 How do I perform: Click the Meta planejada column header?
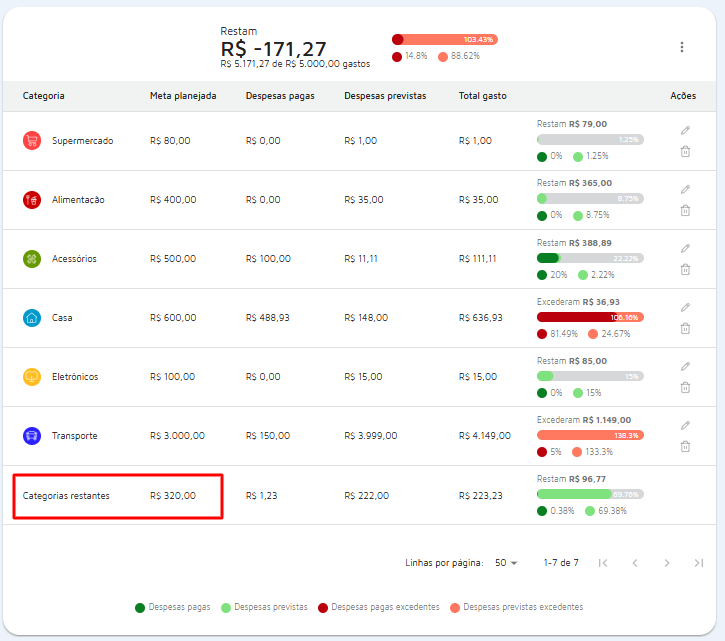183,96
